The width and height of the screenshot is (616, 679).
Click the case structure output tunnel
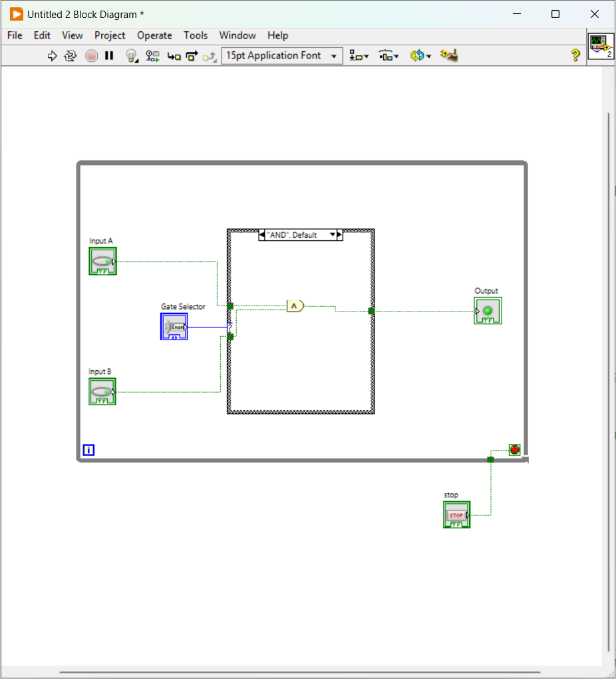click(x=371, y=311)
